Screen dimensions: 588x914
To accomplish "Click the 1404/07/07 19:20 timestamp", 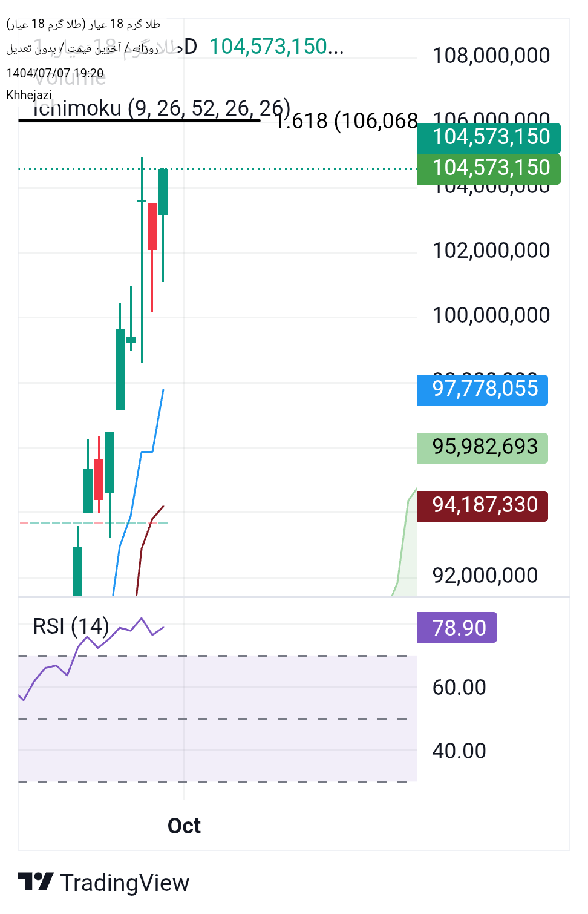I will coord(54,73).
